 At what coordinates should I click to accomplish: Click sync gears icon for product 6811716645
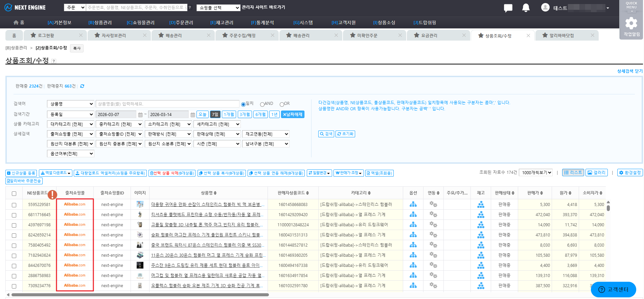click(433, 214)
